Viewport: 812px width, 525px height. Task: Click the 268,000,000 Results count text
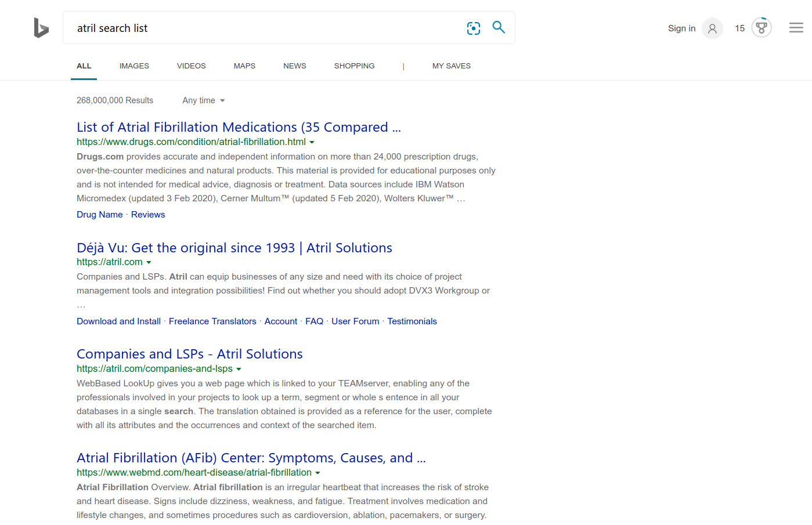115,100
